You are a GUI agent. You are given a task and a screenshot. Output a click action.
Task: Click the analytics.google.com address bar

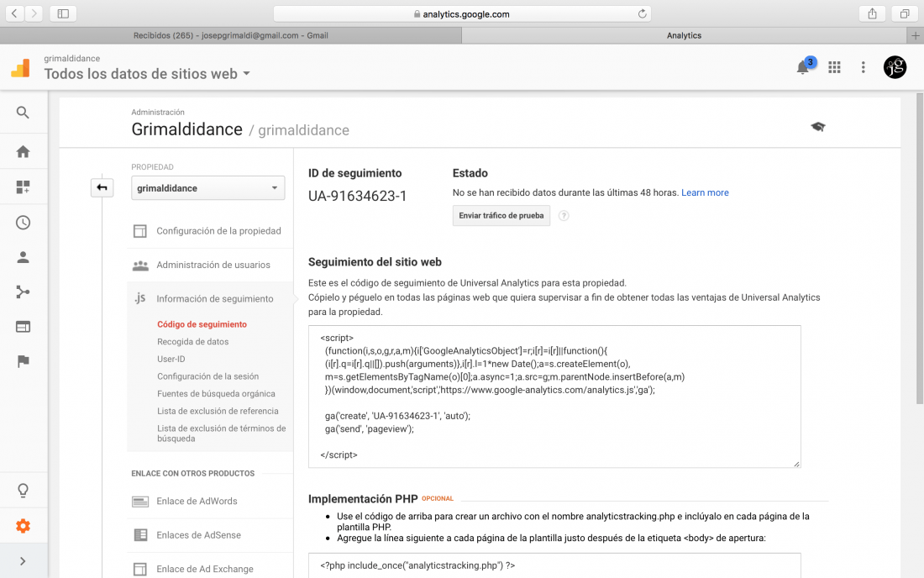[463, 14]
